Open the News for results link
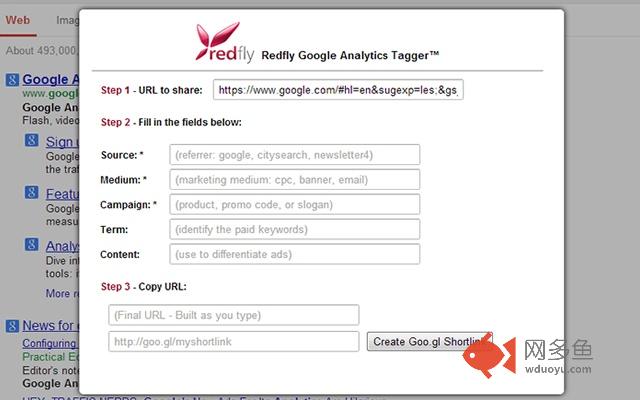 click(51, 326)
